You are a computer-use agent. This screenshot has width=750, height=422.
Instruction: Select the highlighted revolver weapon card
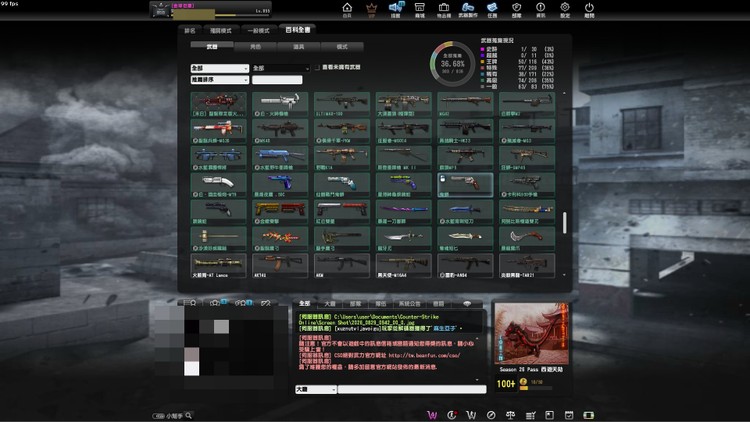tap(465, 185)
